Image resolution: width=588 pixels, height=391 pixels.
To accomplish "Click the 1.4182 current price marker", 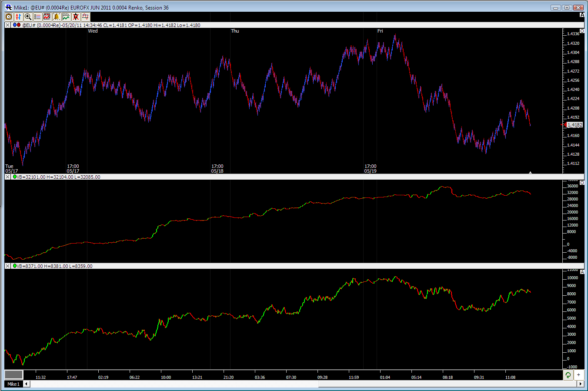I will pyautogui.click(x=575, y=125).
